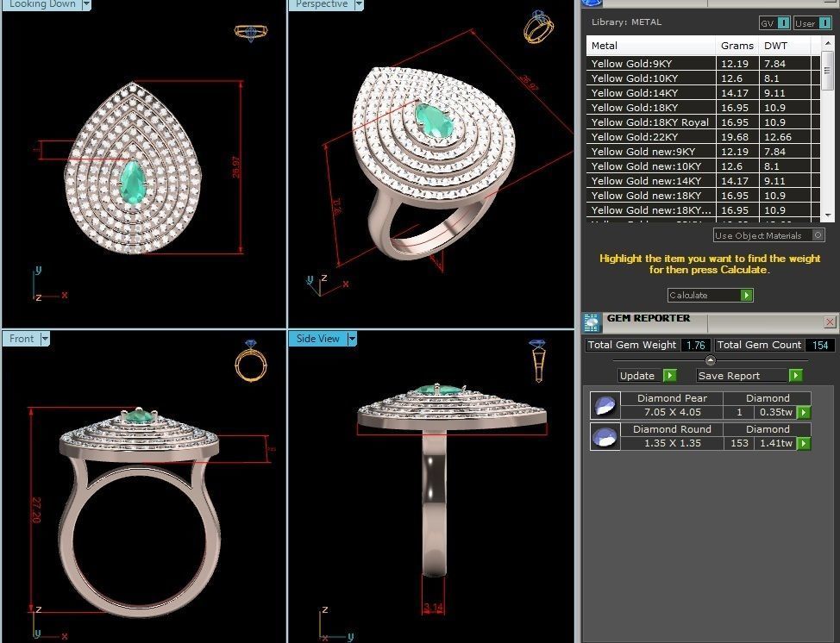
Task: Click the Diamond Pear name cell
Action: point(672,398)
